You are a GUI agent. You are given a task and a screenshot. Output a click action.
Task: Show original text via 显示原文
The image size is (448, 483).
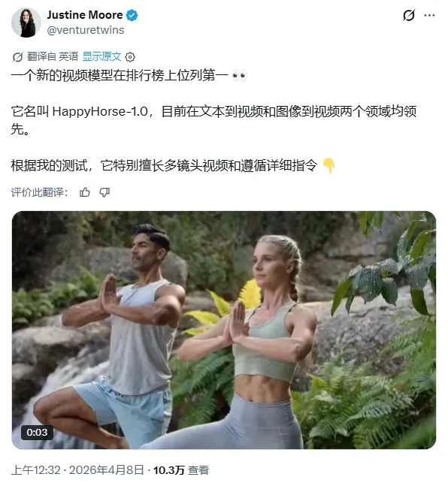(101, 56)
